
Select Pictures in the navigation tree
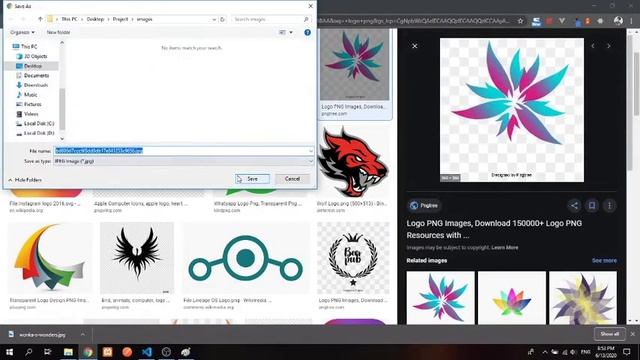(32, 104)
